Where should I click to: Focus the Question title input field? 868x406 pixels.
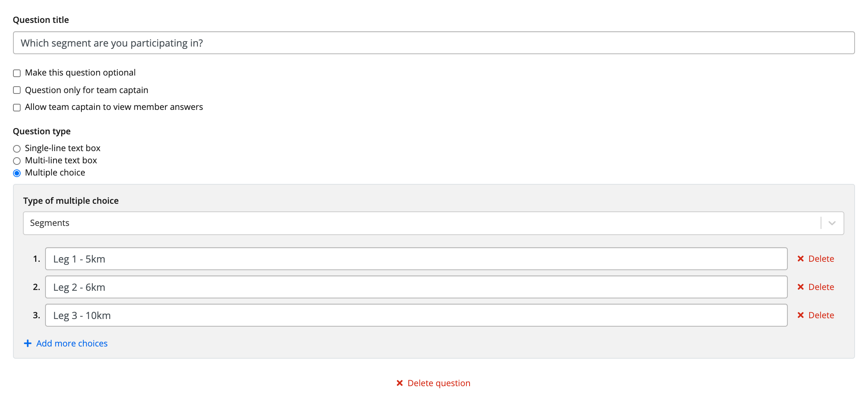click(x=434, y=43)
